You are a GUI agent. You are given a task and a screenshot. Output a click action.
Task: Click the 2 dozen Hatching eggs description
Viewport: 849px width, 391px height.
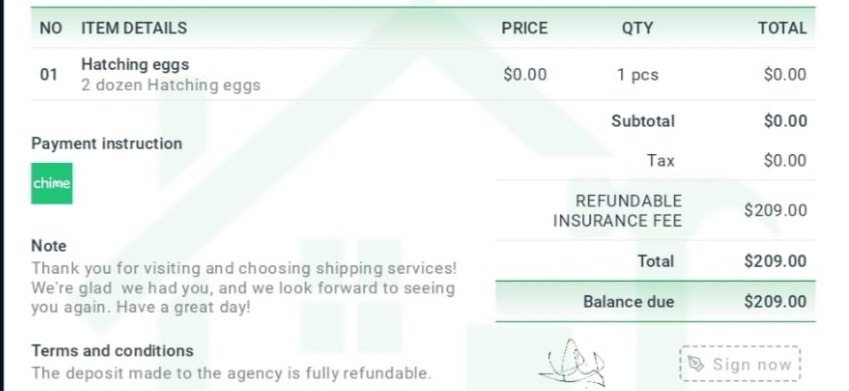171,85
